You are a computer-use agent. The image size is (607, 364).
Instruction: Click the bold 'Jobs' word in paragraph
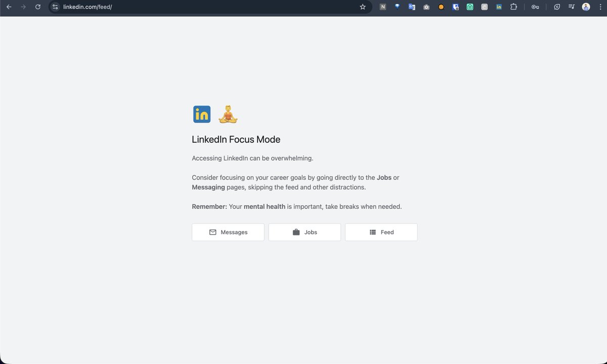click(384, 177)
